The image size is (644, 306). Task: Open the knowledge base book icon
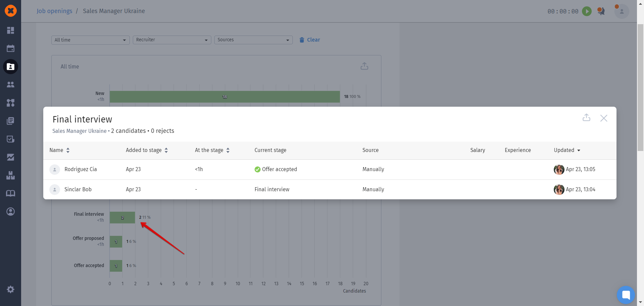click(x=11, y=193)
